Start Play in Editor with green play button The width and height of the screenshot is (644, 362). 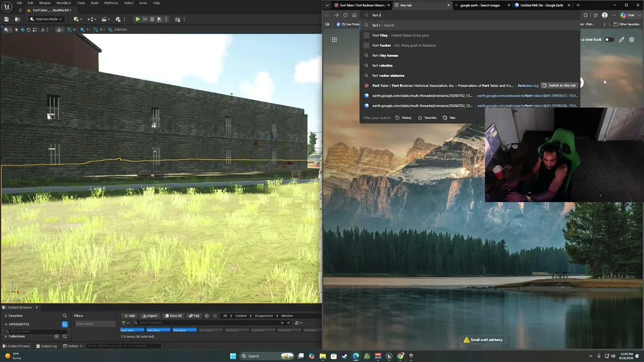click(x=137, y=19)
